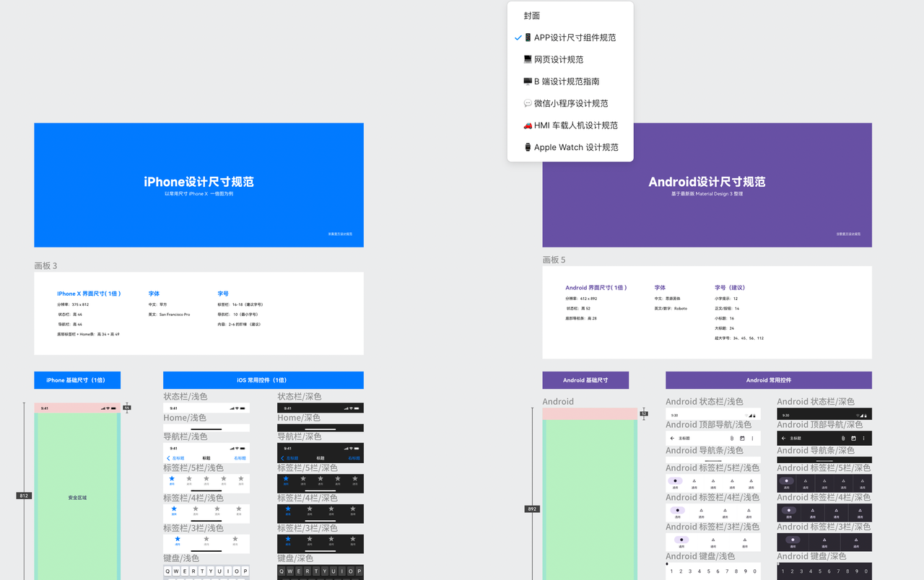Click the Q key on the 键盘/浅色 keyboard
The image size is (924, 580).
[168, 571]
